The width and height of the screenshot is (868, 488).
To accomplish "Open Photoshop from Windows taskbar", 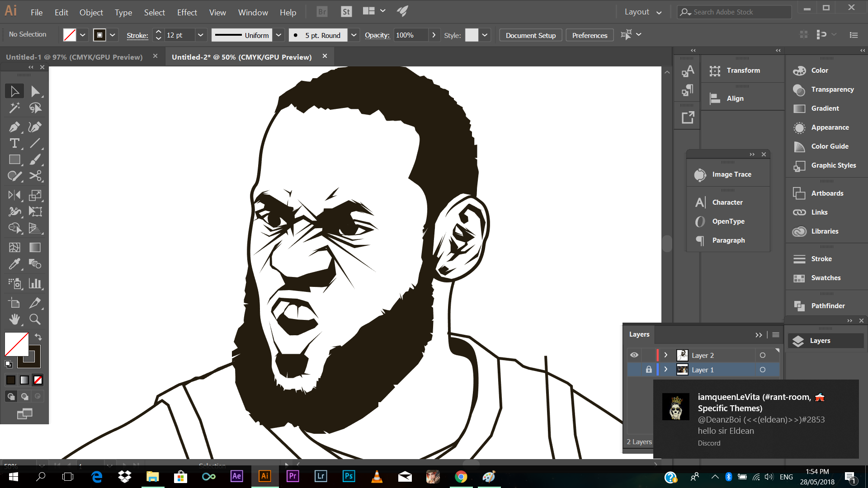I will click(349, 476).
